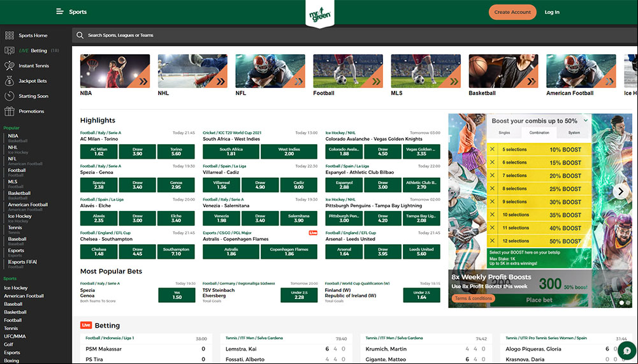
Task: Open Jackpot Bets money bag icon
Action: pos(10,80)
